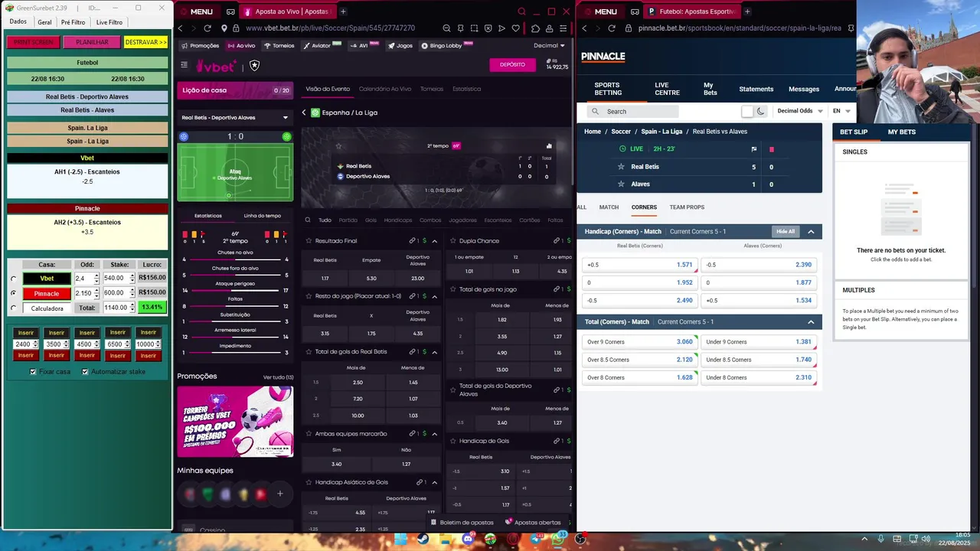Favourite the Resultado Final market star

309,240
